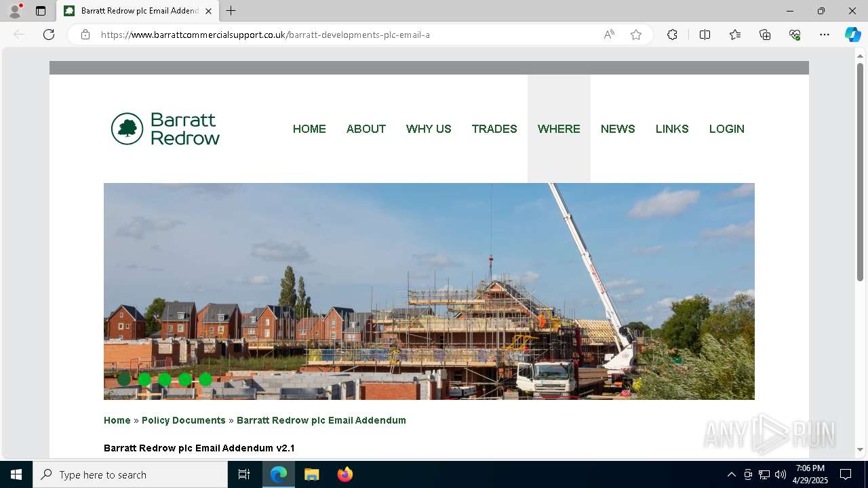
Task: Open the Favorites list icon
Action: tap(735, 35)
